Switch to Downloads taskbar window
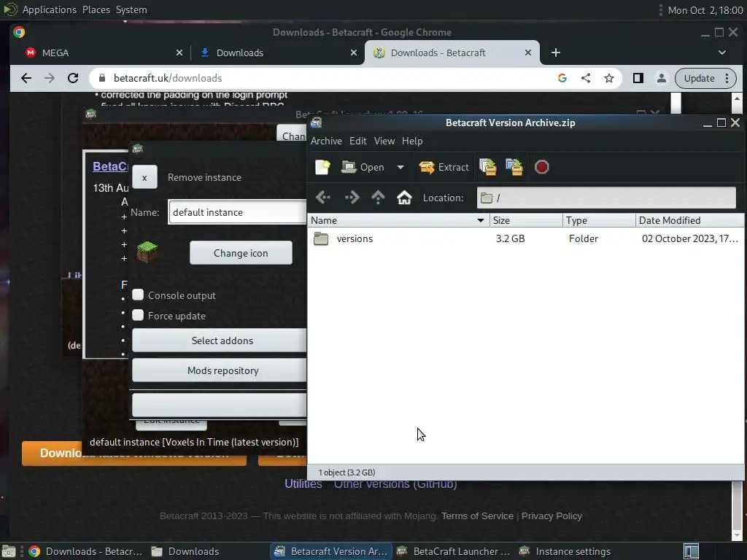The width and height of the screenshot is (747, 560). click(x=186, y=551)
